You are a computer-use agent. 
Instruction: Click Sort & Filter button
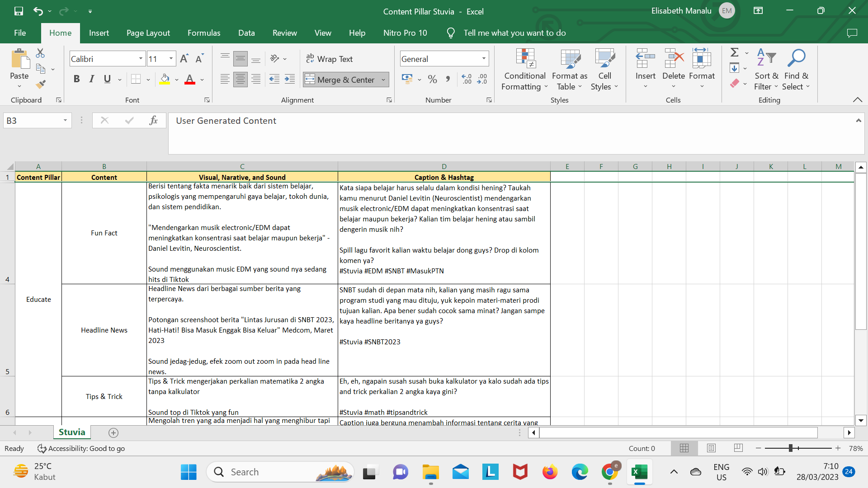click(x=766, y=70)
